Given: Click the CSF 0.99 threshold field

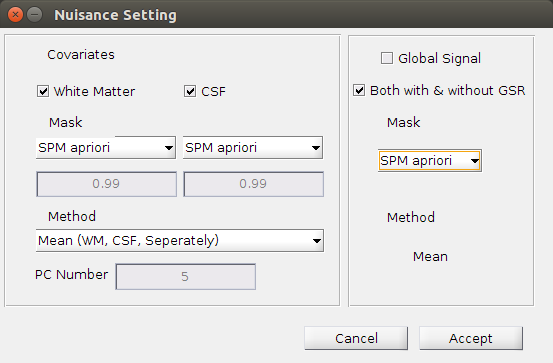Looking at the screenshot, I should (254, 184).
